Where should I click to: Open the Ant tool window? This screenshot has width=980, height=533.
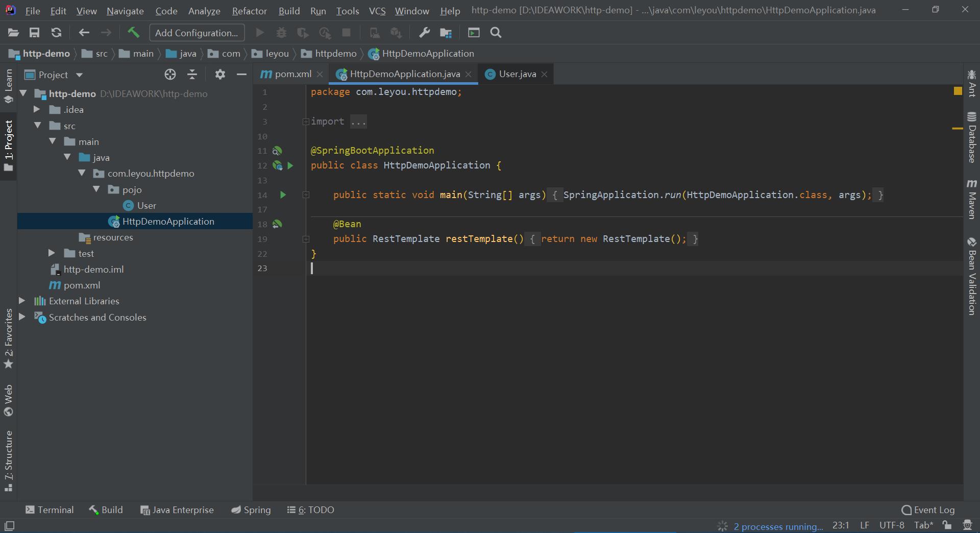tap(972, 83)
